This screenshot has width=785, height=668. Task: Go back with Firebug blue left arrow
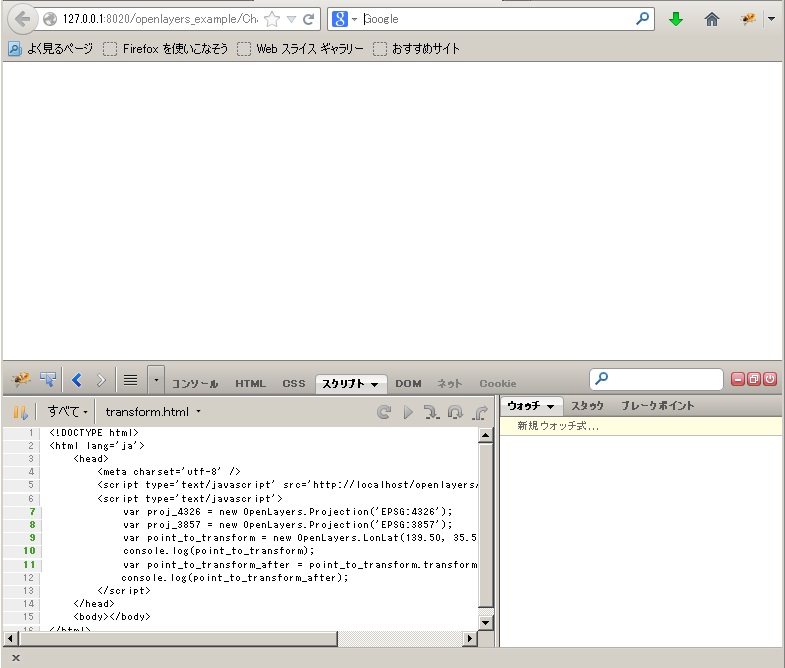[x=77, y=380]
